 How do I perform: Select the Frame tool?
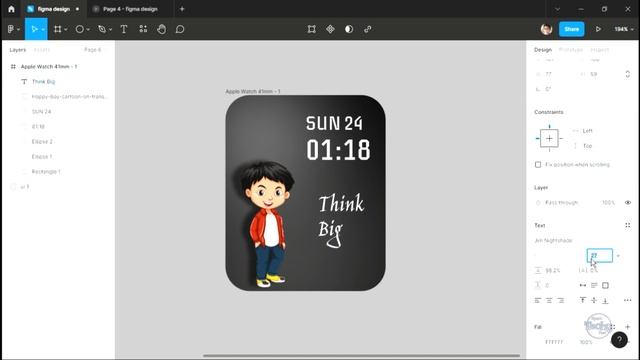pyautogui.click(x=58, y=29)
